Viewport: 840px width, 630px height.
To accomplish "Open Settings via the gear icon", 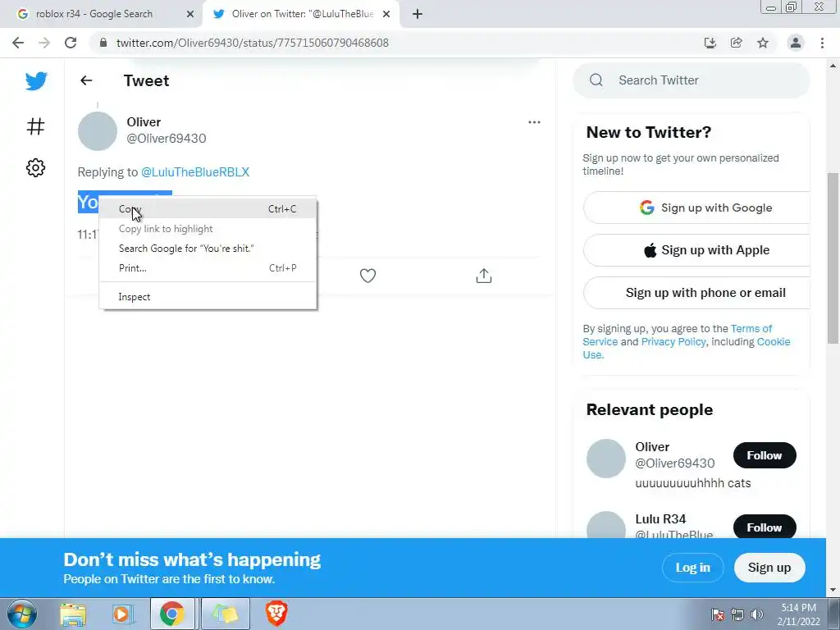I will [x=35, y=167].
